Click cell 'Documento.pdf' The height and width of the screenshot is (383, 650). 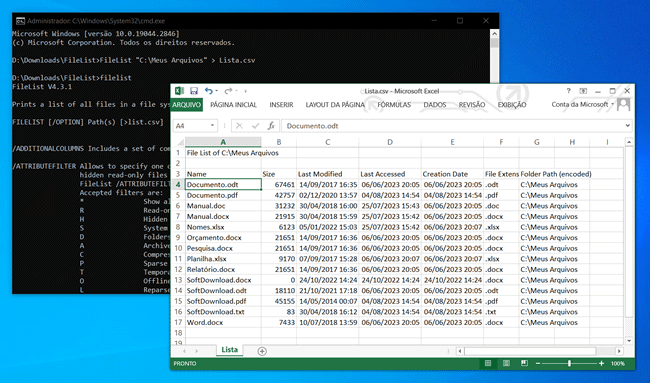(x=223, y=195)
